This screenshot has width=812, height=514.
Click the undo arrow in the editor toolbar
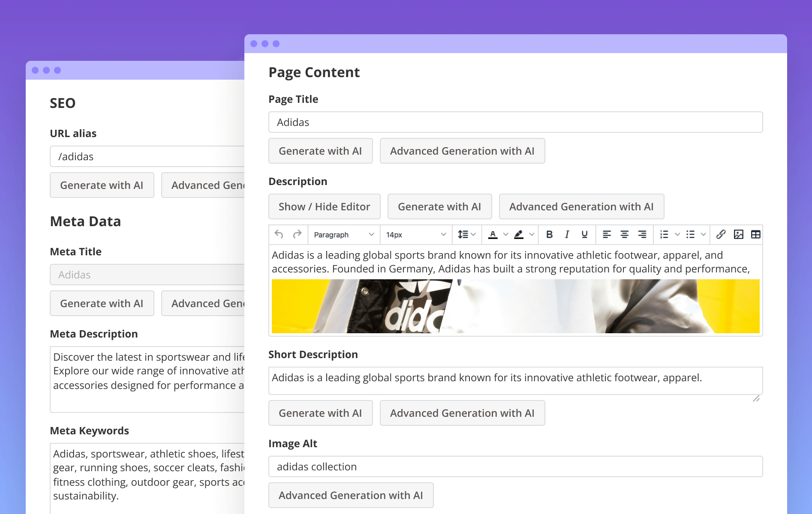tap(279, 234)
